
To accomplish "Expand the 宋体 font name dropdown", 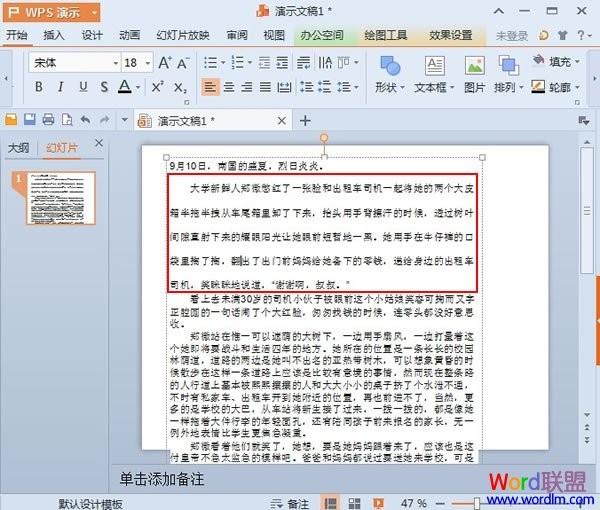I will coord(116,63).
